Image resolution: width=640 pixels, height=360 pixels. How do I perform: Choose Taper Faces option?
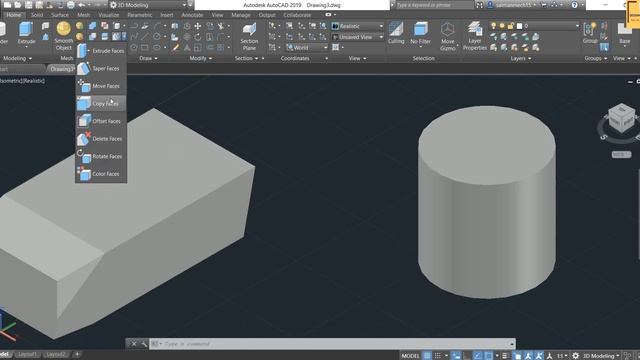pos(101,69)
